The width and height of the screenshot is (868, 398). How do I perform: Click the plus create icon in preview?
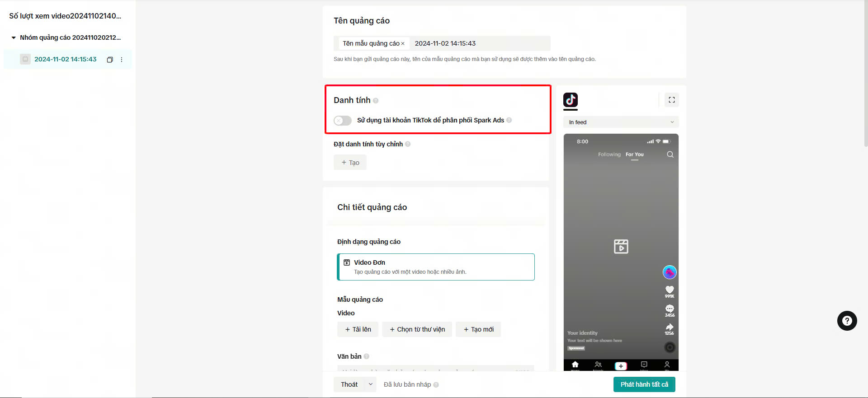click(x=621, y=366)
